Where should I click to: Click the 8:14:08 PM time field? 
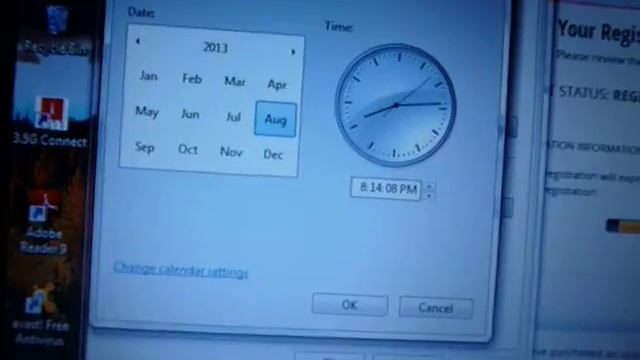coord(386,189)
